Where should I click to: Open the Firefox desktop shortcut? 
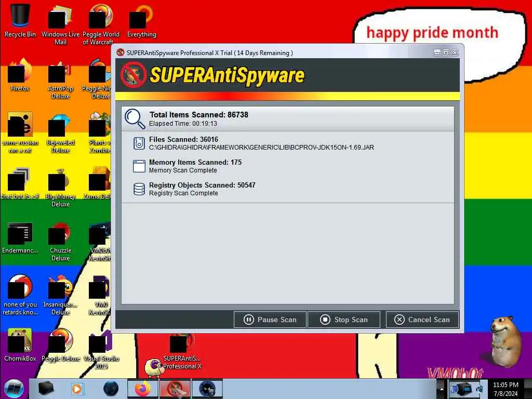[x=20, y=75]
